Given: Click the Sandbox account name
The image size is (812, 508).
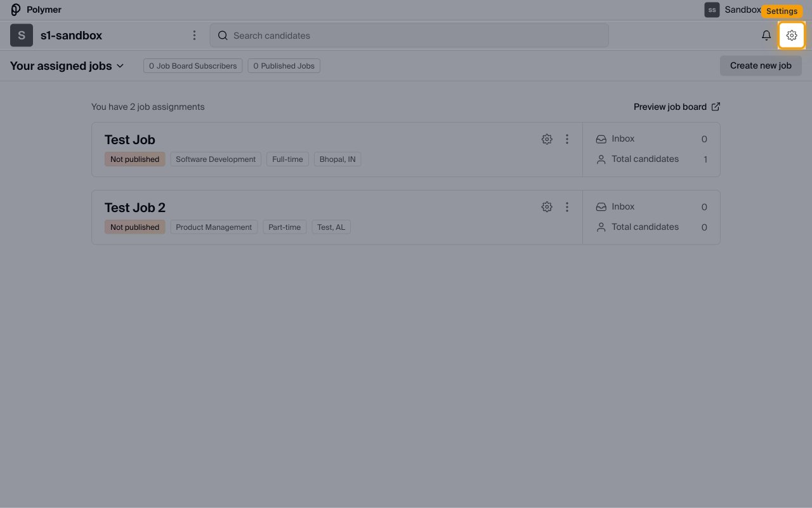Looking at the screenshot, I should (743, 10).
